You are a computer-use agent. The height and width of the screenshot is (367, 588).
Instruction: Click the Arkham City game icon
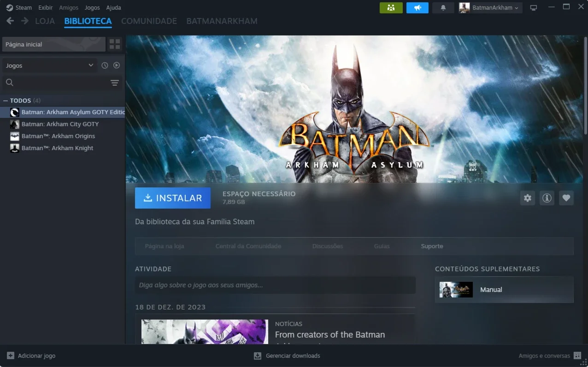coord(15,124)
